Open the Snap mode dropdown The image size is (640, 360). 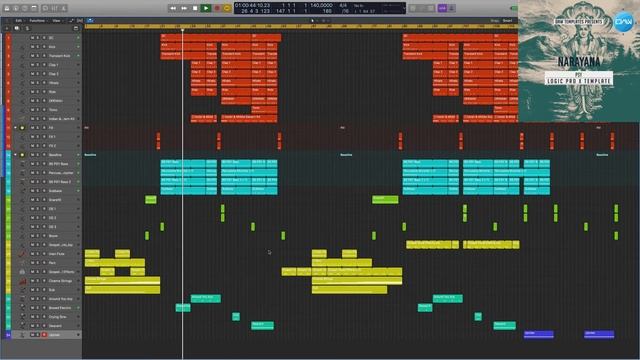507,20
